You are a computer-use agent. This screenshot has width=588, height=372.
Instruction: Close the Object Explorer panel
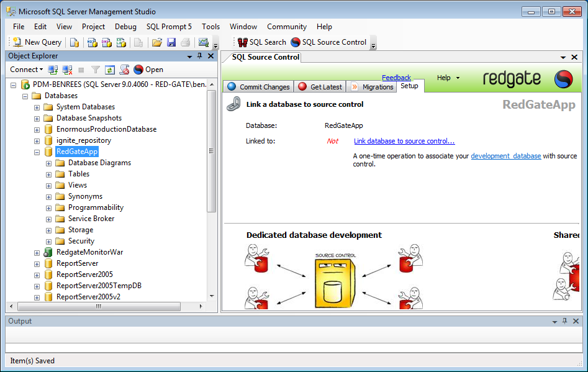pos(210,56)
